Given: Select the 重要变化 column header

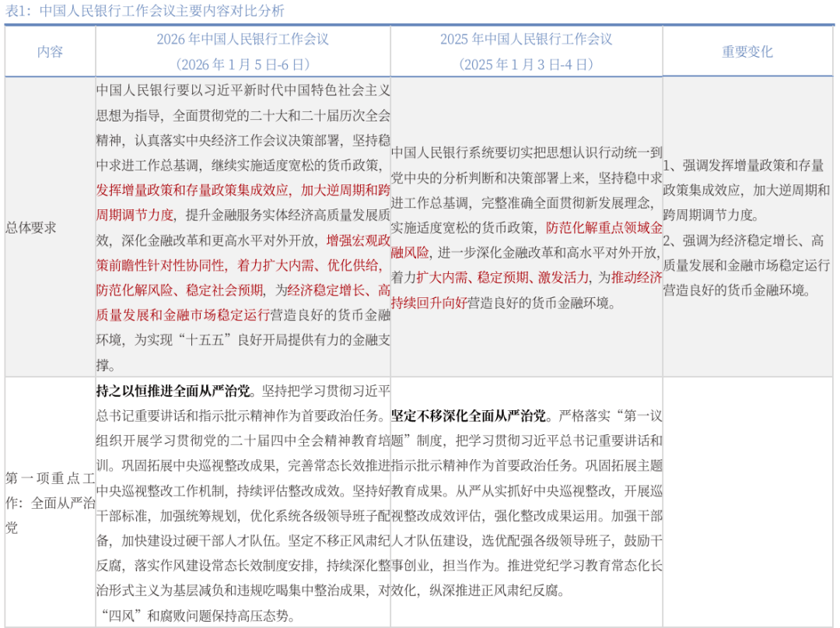Looking at the screenshot, I should coord(748,52).
